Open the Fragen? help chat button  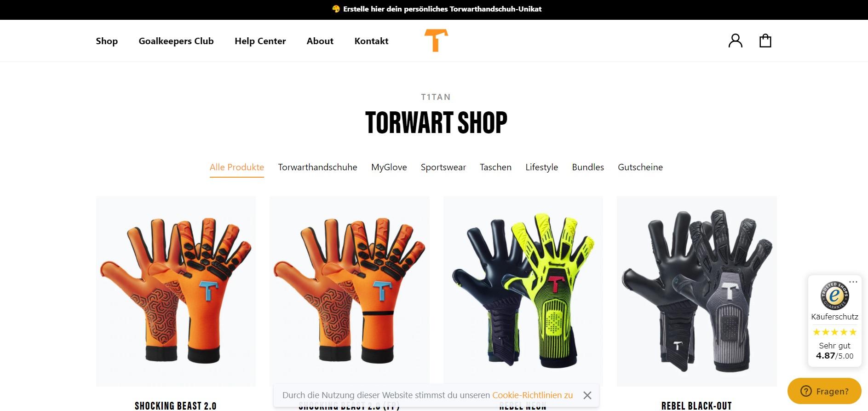pyautogui.click(x=824, y=391)
